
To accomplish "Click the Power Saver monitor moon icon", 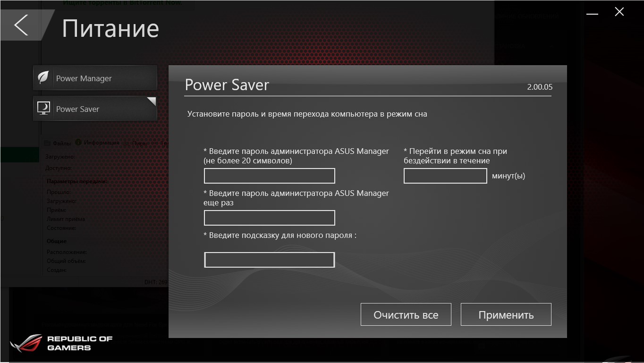I will 43,109.
